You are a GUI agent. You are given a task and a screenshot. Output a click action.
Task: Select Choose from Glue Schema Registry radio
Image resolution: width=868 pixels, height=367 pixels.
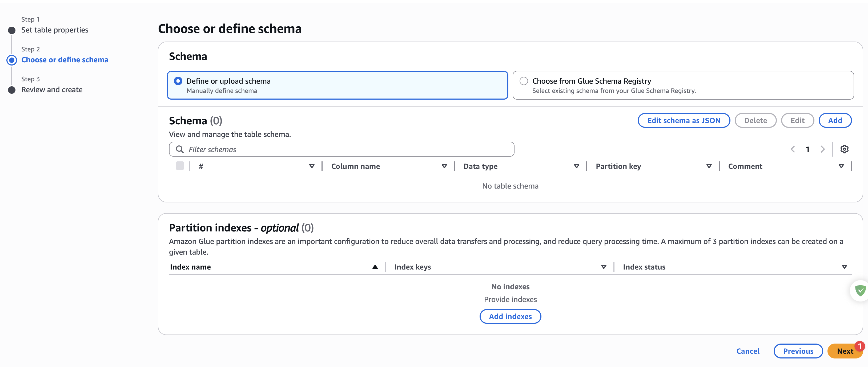tap(524, 81)
